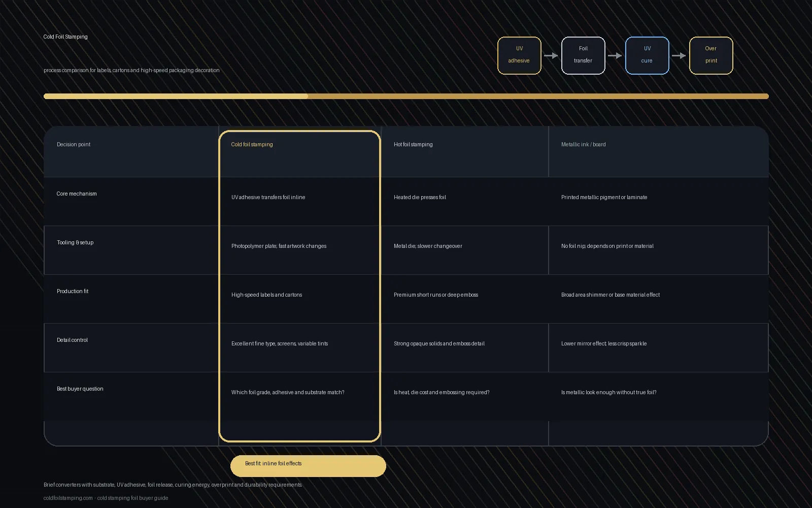Select 'Excellent fine type, screens, variable tints'

pyautogui.click(x=280, y=343)
